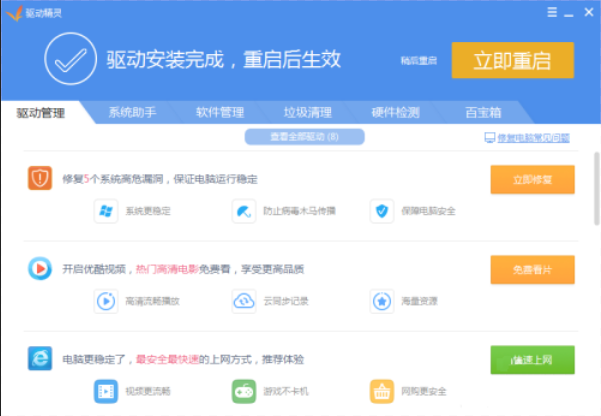
Task: Click 查看全部驱动 (8) button
Action: pos(304,137)
